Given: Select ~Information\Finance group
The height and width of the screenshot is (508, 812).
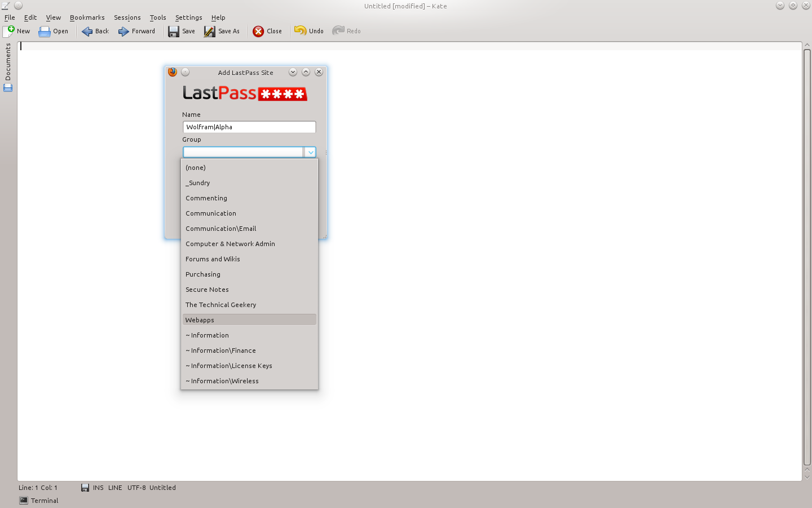Looking at the screenshot, I should [249, 351].
